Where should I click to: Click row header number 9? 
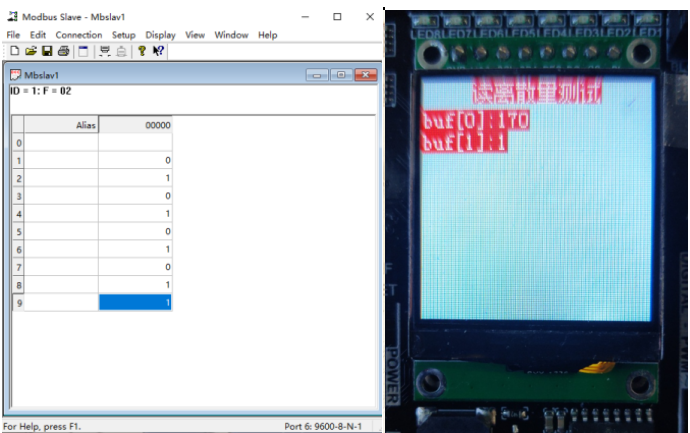coord(18,303)
